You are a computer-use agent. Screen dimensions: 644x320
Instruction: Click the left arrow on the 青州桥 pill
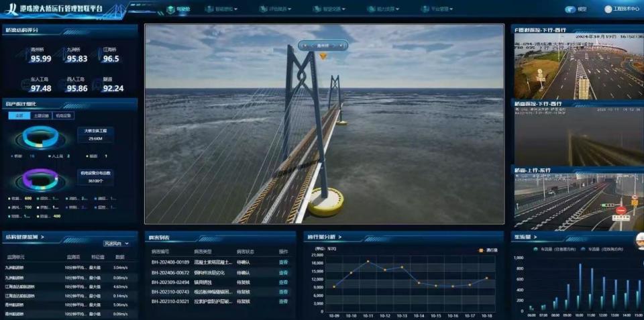click(305, 46)
